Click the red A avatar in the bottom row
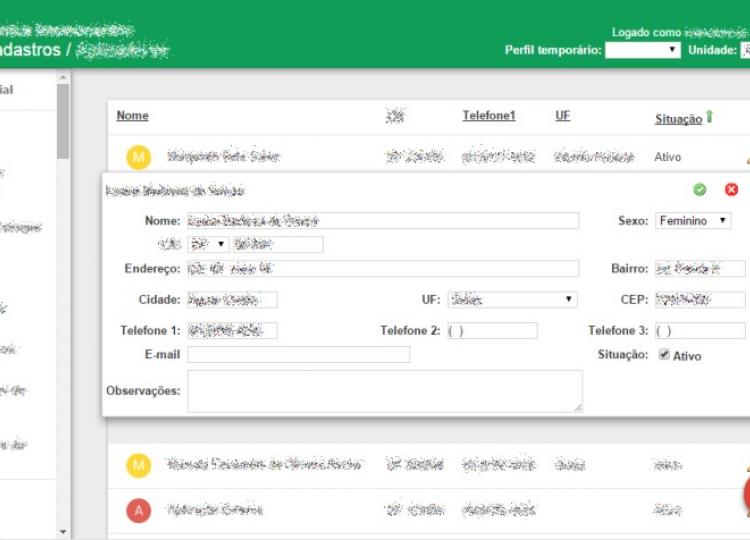 (139, 510)
